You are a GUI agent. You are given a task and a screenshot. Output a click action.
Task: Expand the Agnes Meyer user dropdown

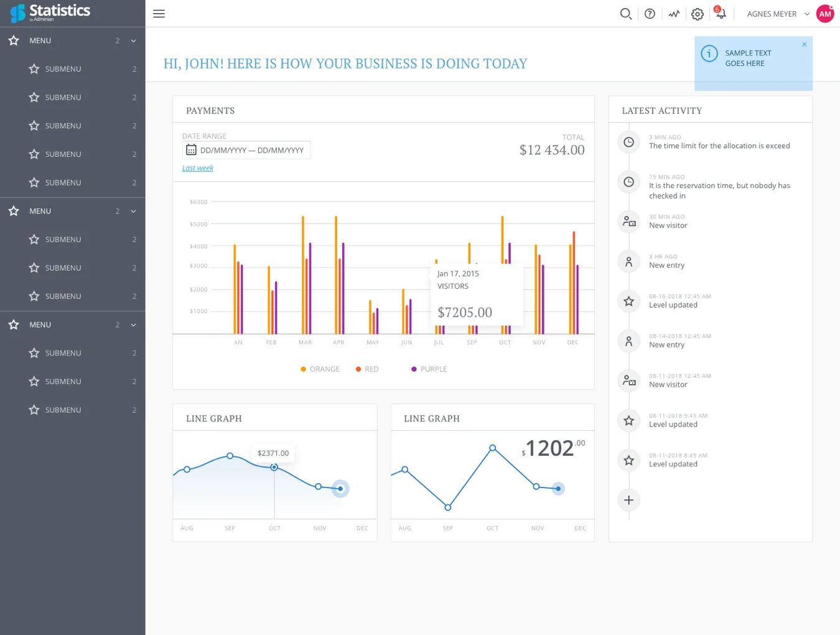point(807,14)
